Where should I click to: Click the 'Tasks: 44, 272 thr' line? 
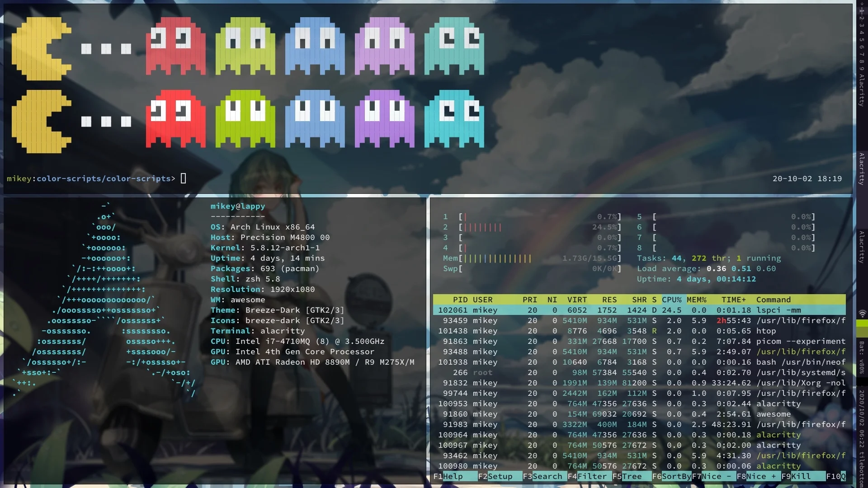(709, 258)
